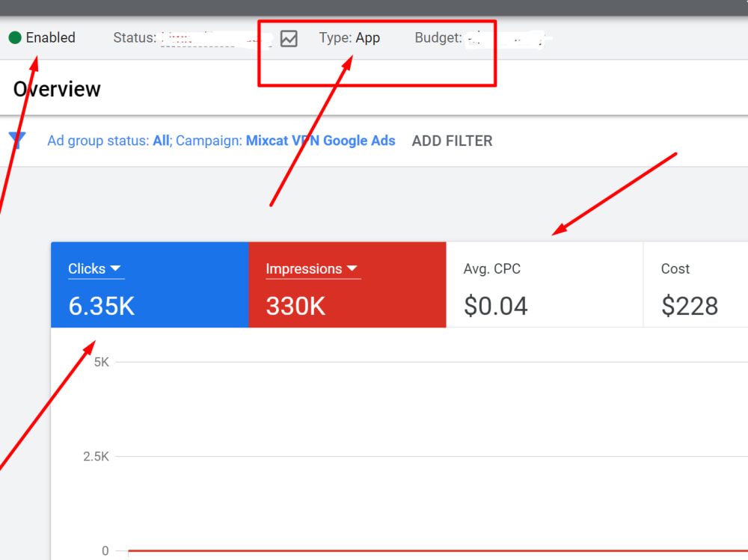
Task: Select the Cost metric card
Action: 696,285
